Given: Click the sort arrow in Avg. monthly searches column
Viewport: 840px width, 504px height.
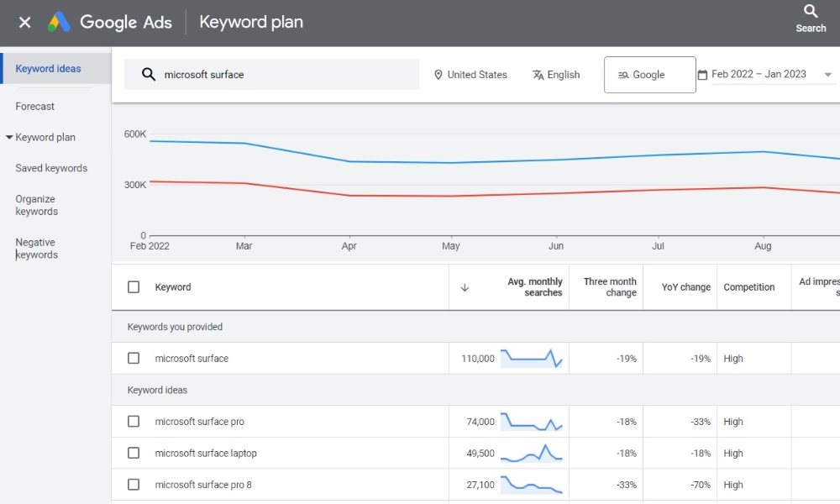Looking at the screenshot, I should [x=465, y=287].
